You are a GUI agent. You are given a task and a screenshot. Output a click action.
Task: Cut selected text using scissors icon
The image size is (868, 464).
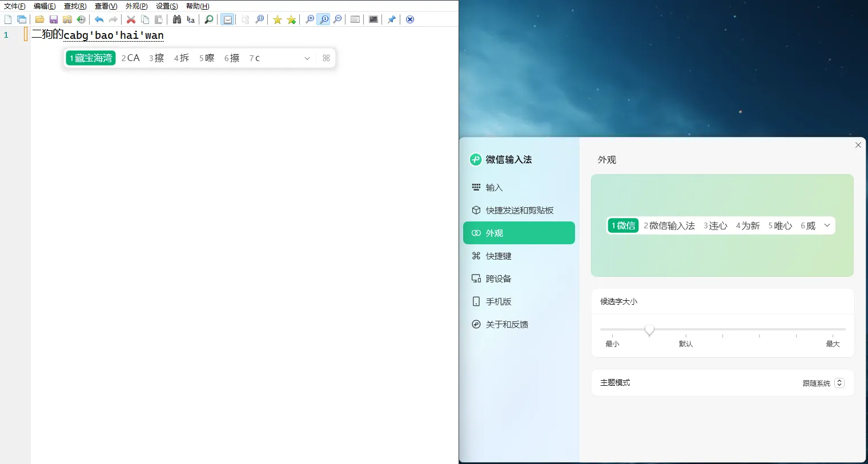[131, 19]
